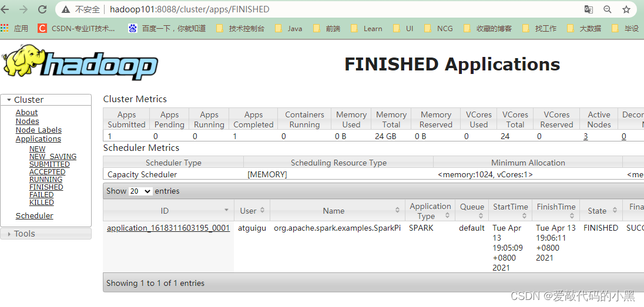
Task: Open the translate page icon
Action: (x=589, y=9)
